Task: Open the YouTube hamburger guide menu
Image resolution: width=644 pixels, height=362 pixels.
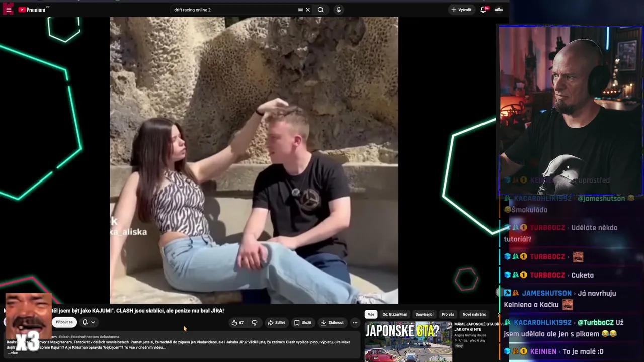Action: [x=8, y=9]
